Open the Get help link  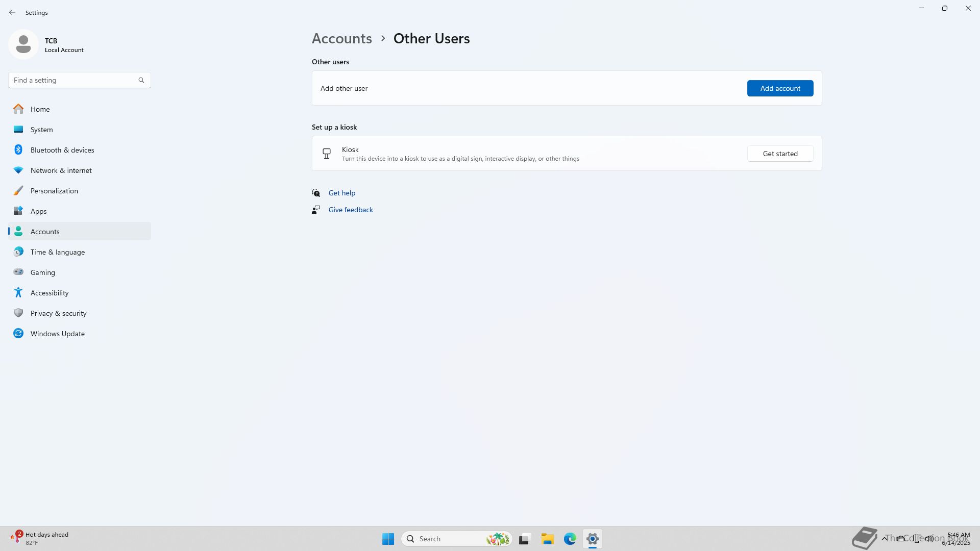click(341, 193)
